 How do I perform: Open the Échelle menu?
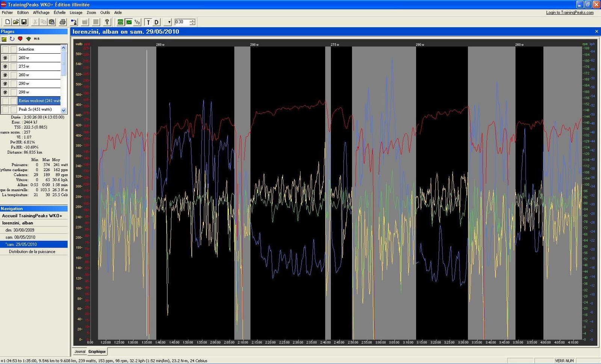(x=60, y=12)
